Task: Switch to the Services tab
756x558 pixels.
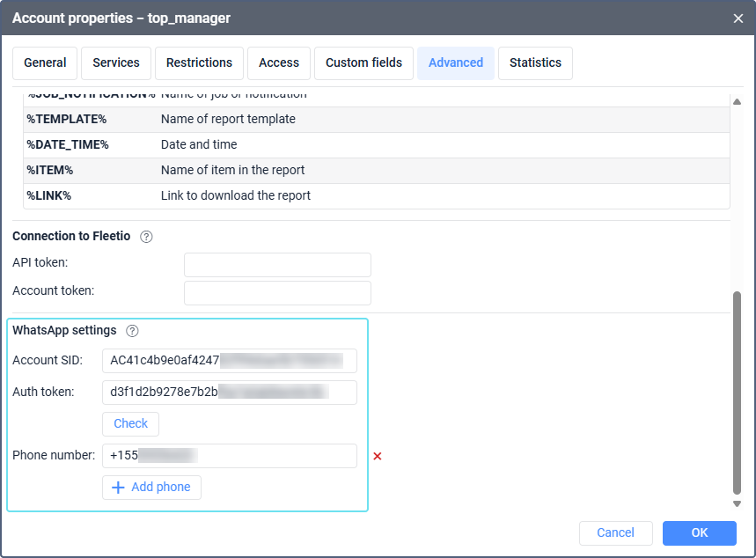Action: [x=116, y=62]
